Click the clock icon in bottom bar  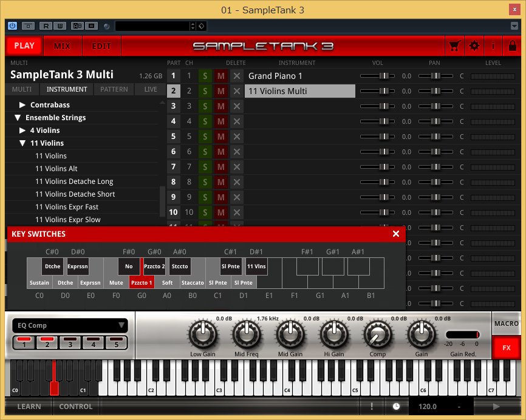396,406
